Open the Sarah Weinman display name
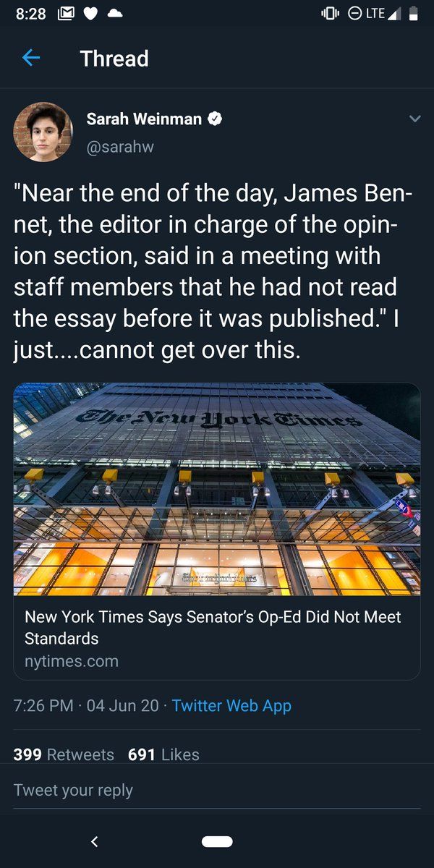 (x=144, y=119)
